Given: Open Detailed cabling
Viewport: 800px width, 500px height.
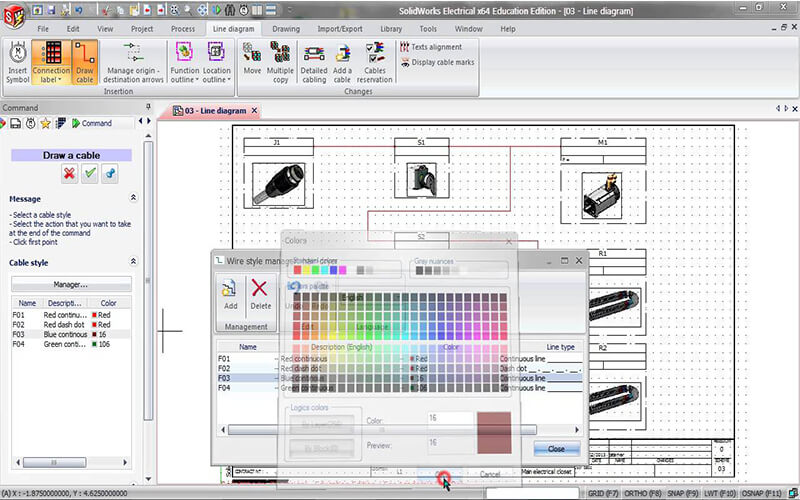Looking at the screenshot, I should click(x=313, y=62).
